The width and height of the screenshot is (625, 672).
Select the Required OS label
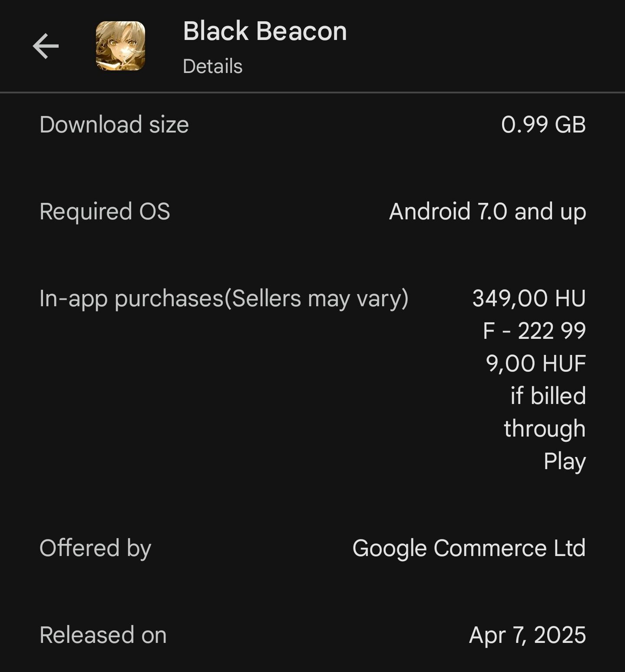[105, 212]
